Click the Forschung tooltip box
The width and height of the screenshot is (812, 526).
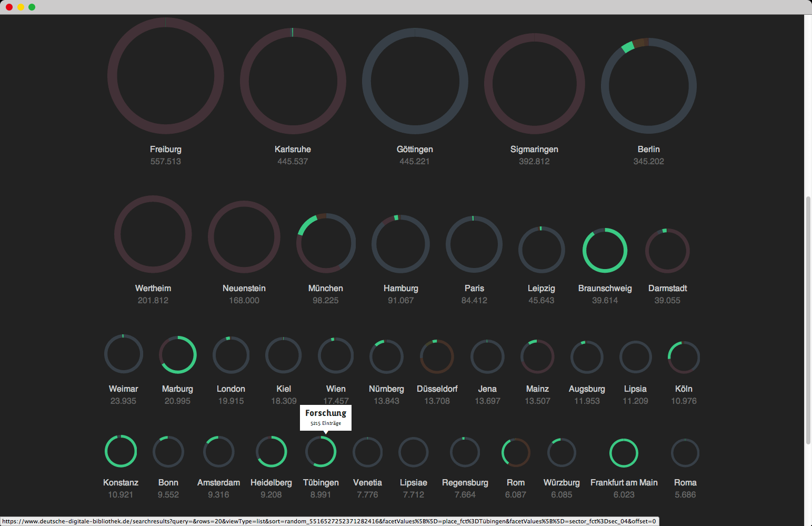click(x=326, y=418)
